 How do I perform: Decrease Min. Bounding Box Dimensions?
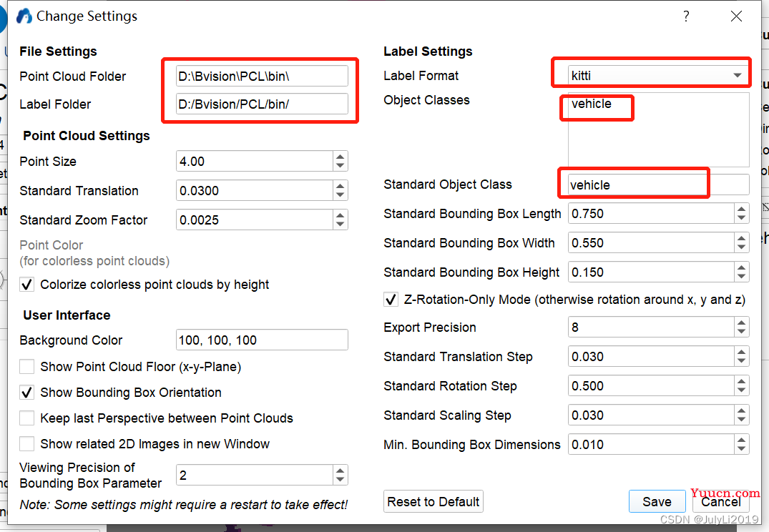click(742, 450)
